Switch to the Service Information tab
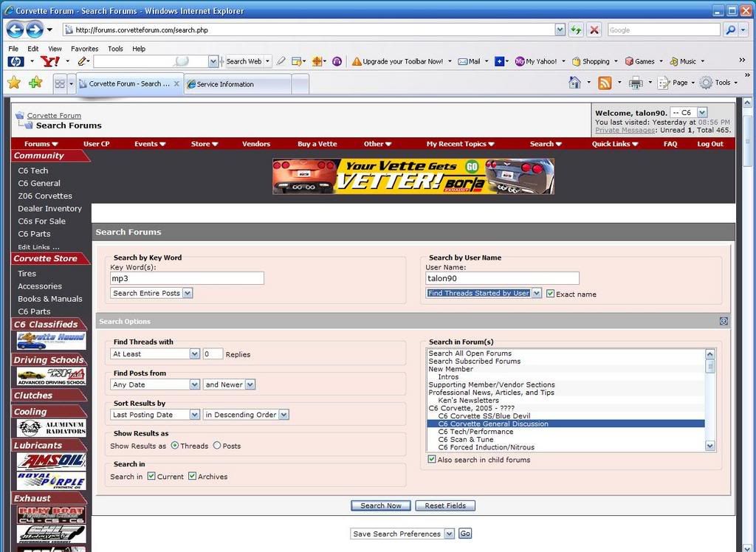The height and width of the screenshot is (552, 756). [237, 84]
